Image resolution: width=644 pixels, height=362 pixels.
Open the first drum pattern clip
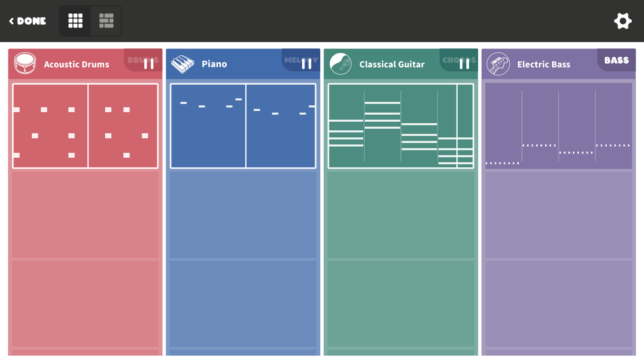85,126
